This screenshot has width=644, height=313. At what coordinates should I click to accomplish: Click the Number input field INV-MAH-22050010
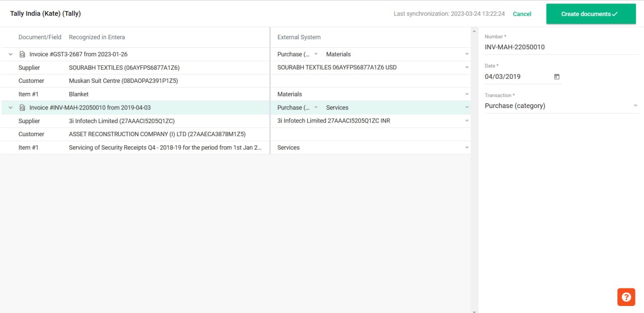tap(561, 47)
